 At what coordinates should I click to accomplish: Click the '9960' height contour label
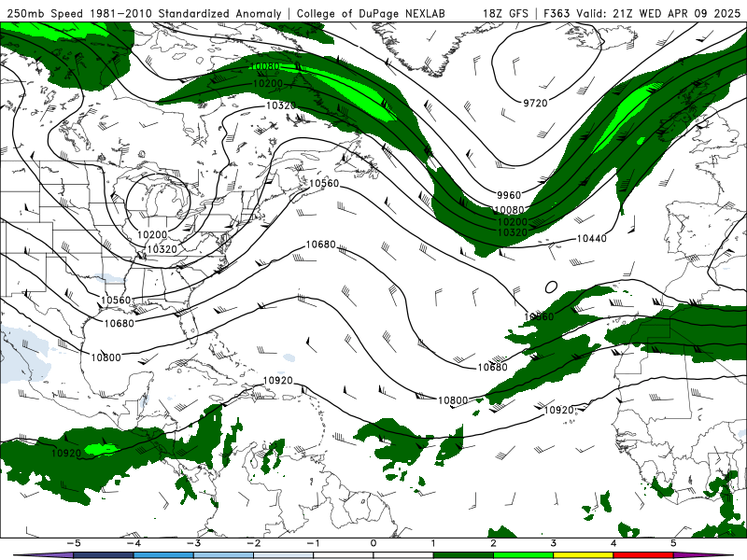coord(509,195)
